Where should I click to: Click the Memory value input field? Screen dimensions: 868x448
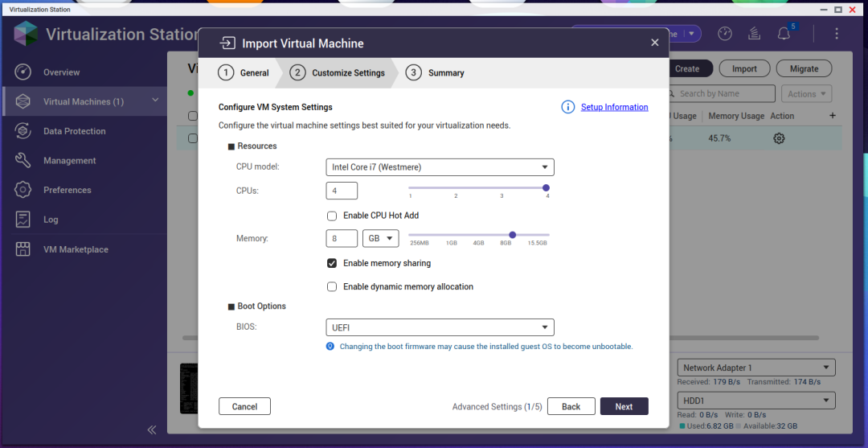[342, 239]
